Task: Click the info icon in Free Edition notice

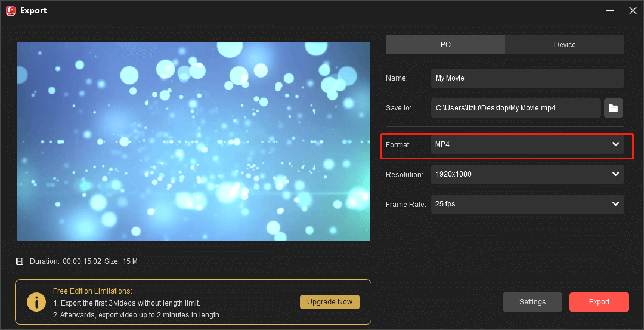Action: [x=36, y=302]
